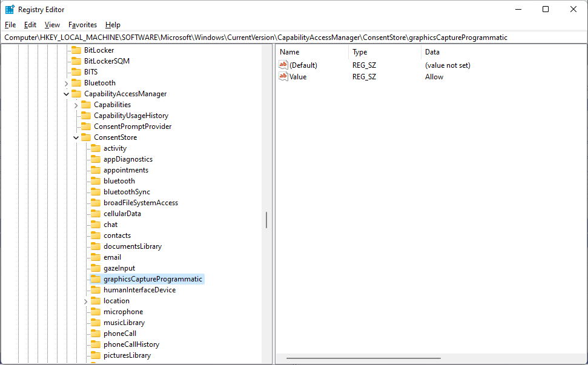This screenshot has width=588, height=365.
Task: Select the humanInterfaceDevice key
Action: (x=139, y=290)
